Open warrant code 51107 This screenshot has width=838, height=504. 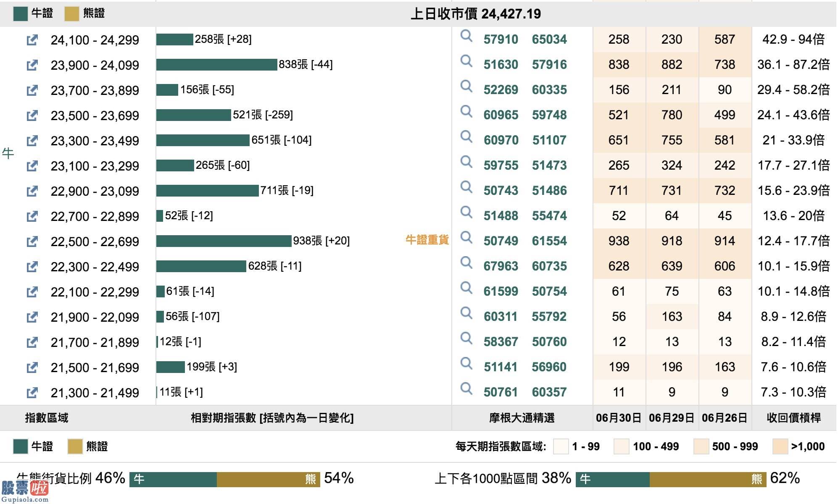pos(549,140)
